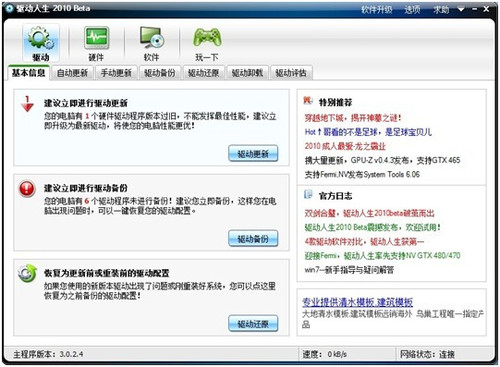The image size is (500, 367).
Task: Open the title bar dropdown arrow menu
Action: (461, 9)
